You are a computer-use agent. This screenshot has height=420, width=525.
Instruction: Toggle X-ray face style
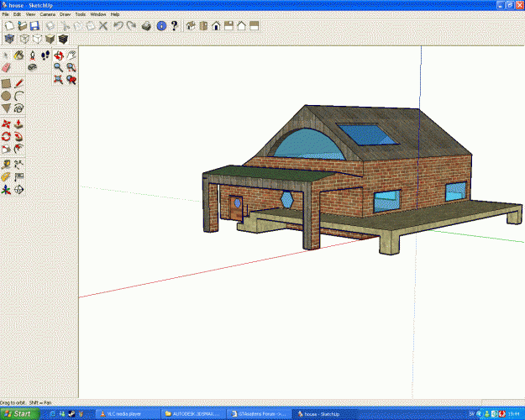tap(9, 39)
